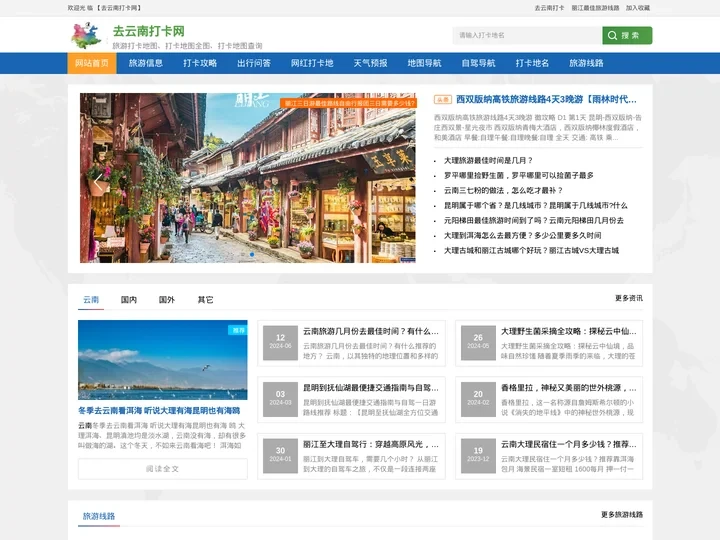This screenshot has width=720, height=540.
Task: Switch to the 国外 tab
Action: [x=167, y=300]
